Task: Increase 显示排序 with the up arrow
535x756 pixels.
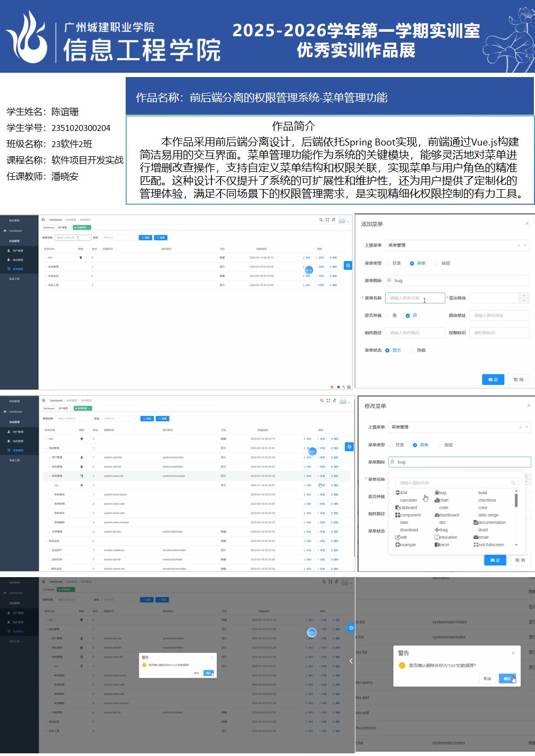Action: 524,295
